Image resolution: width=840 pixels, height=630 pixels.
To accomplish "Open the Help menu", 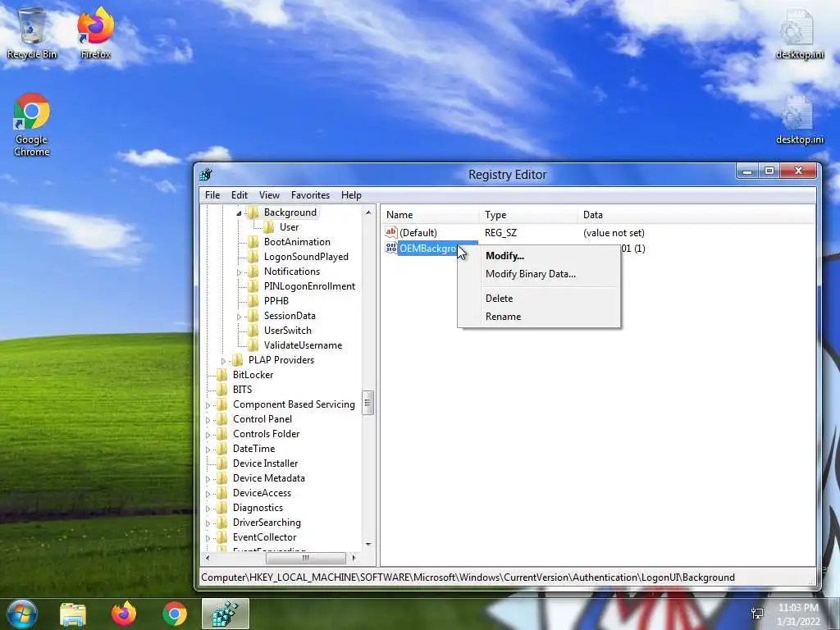I will (x=351, y=195).
